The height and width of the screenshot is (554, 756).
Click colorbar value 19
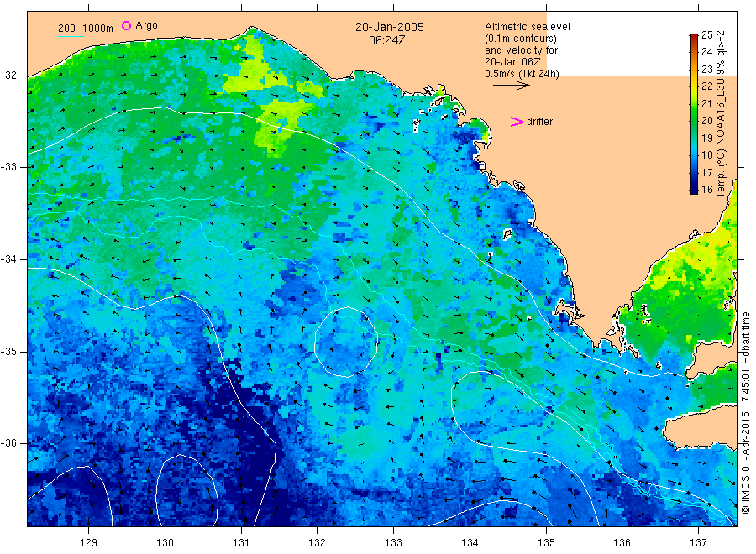coord(706,138)
